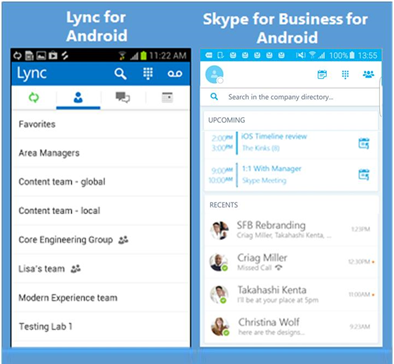This screenshot has width=394, height=364.
Task: Tap the Lync search magnifier icon
Action: [120, 73]
